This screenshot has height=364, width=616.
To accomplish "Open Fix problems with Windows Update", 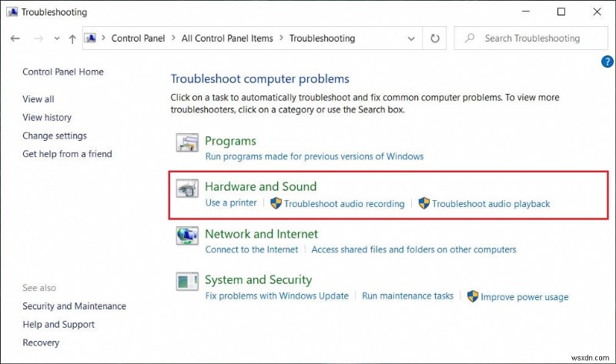I will tap(276, 296).
